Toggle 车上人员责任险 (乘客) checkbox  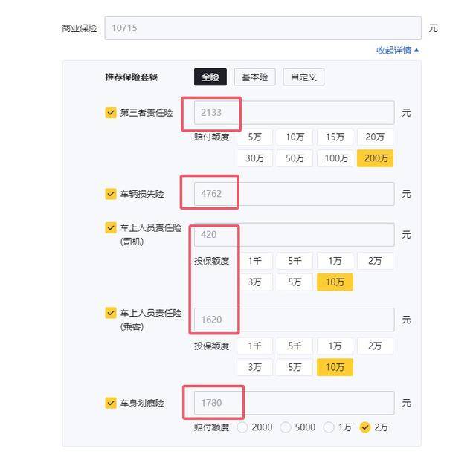click(x=111, y=313)
